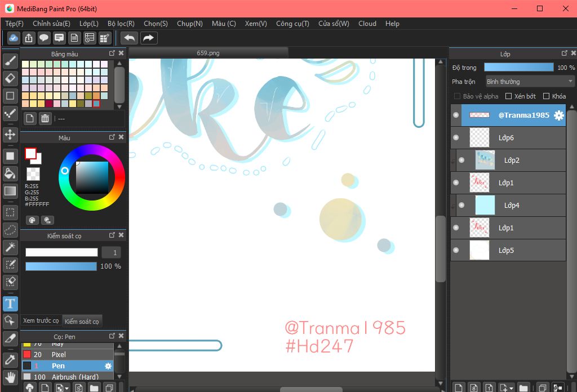Check the Khóa lock checkbox
577x392 pixels.
tap(546, 96)
